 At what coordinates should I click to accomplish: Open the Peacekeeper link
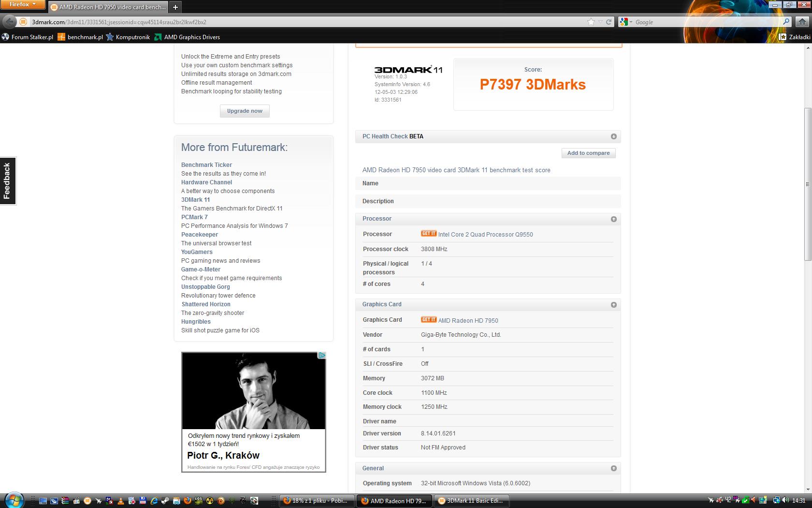click(x=200, y=235)
